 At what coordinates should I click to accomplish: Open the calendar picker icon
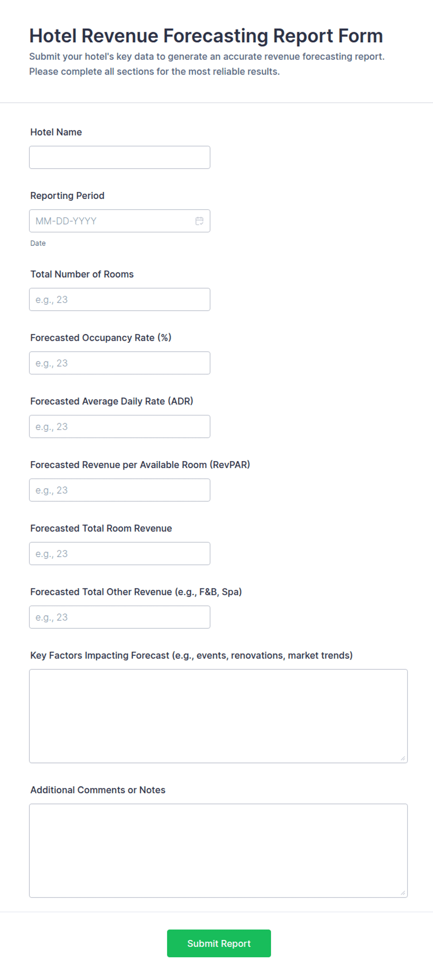(199, 221)
